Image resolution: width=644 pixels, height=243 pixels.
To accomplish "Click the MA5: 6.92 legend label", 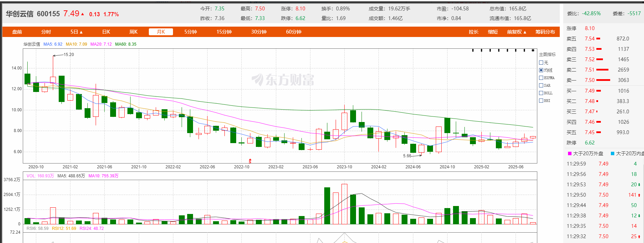I will pos(53,44).
